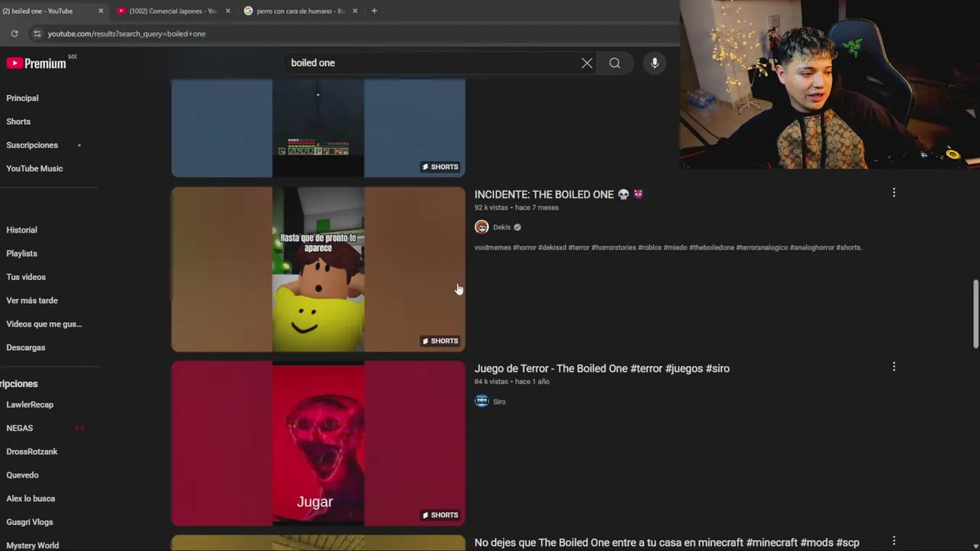Open site info icon in address bar
Viewport: 980px width, 551px height.
pos(37,34)
